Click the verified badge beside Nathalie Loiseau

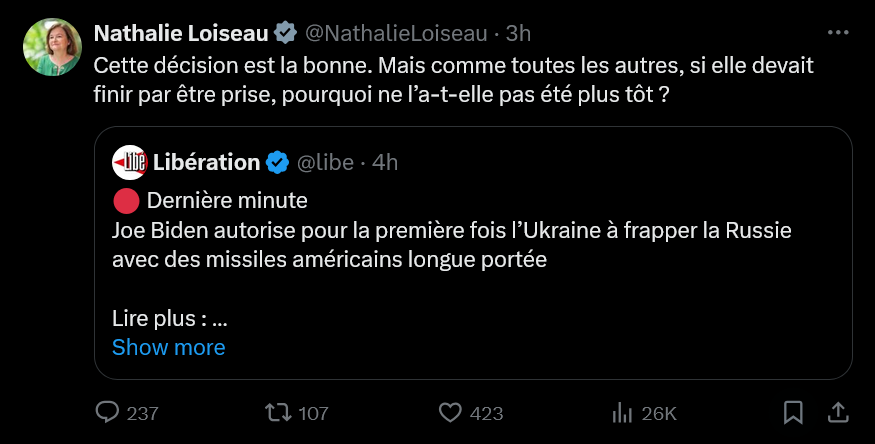coord(285,33)
